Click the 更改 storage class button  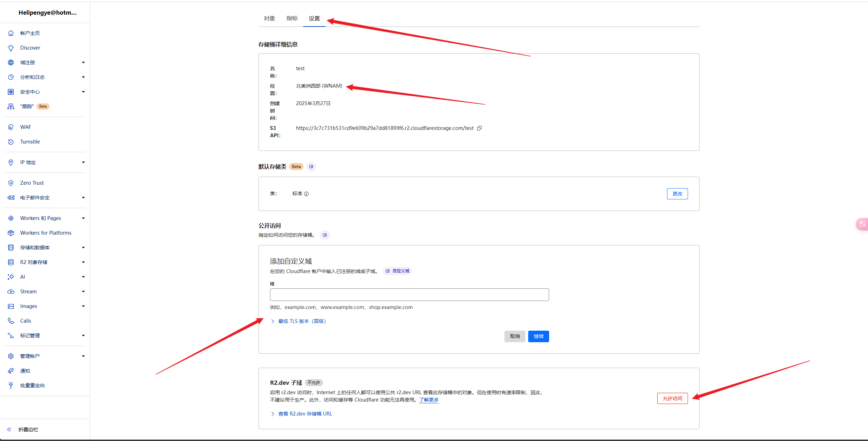tap(677, 194)
